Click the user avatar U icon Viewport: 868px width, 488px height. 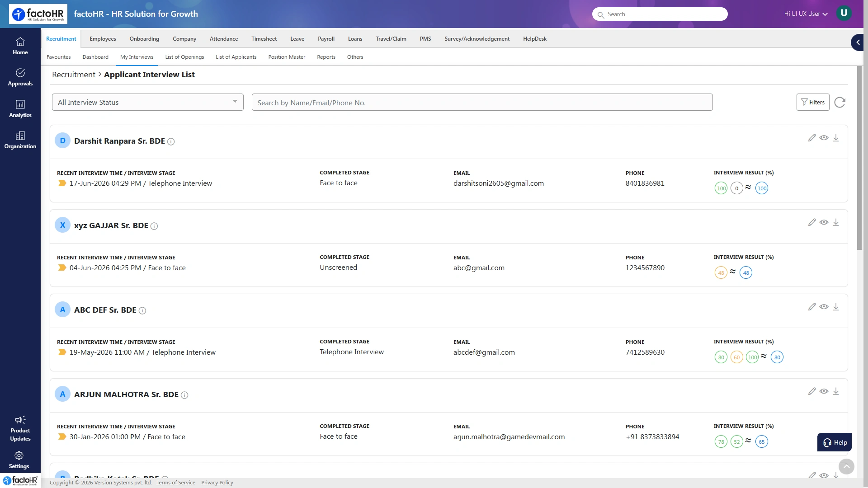(x=844, y=13)
